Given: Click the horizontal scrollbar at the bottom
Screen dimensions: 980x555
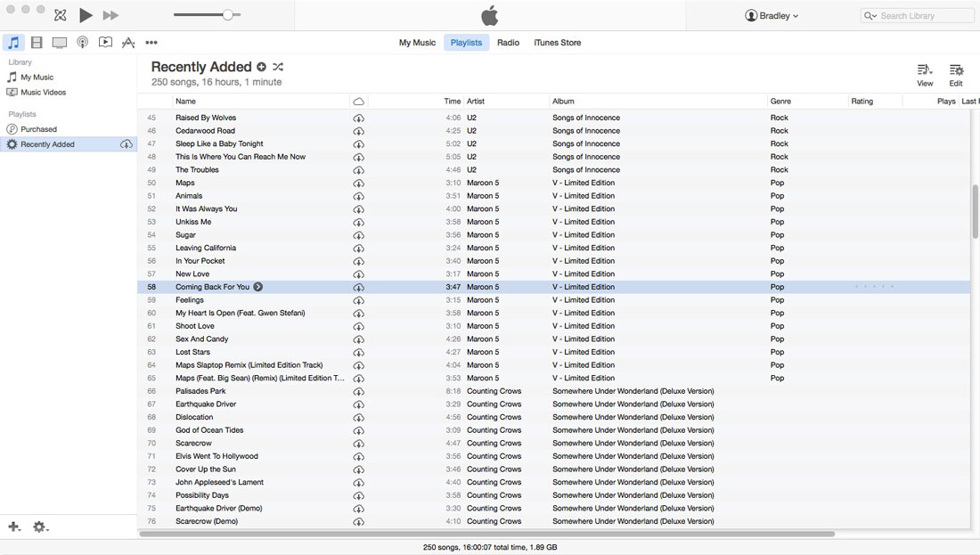Looking at the screenshot, I should click(x=486, y=534).
